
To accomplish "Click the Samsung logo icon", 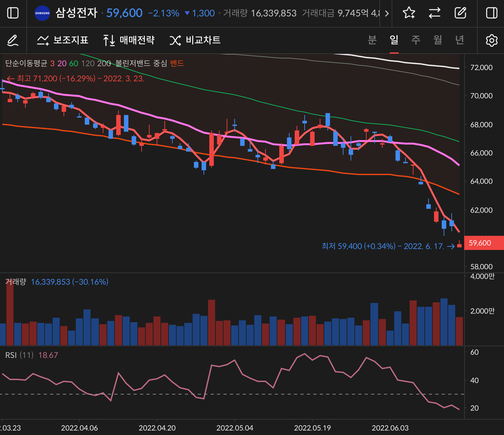I will tap(42, 13).
